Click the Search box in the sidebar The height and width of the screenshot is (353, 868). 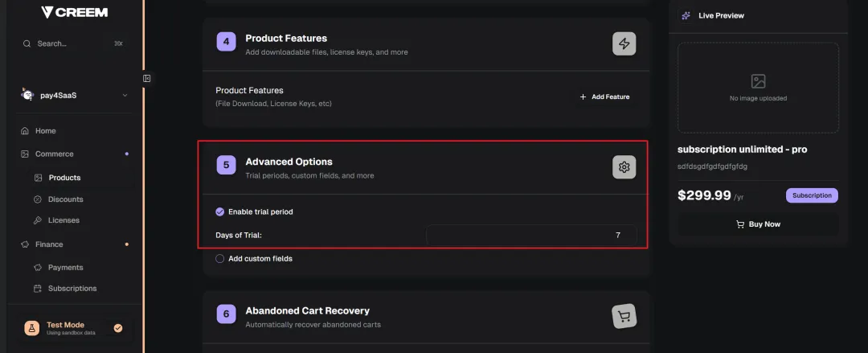[x=72, y=43]
